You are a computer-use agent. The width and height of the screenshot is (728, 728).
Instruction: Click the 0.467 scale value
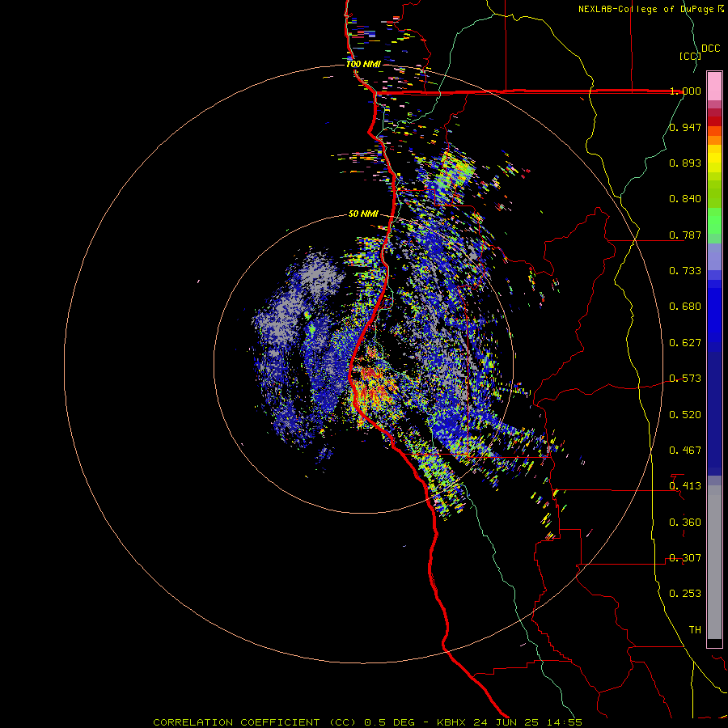pos(685,451)
